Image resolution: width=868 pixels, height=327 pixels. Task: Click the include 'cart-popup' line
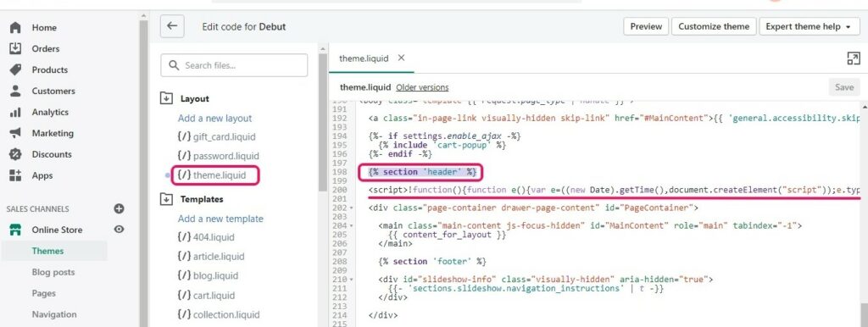click(x=442, y=145)
